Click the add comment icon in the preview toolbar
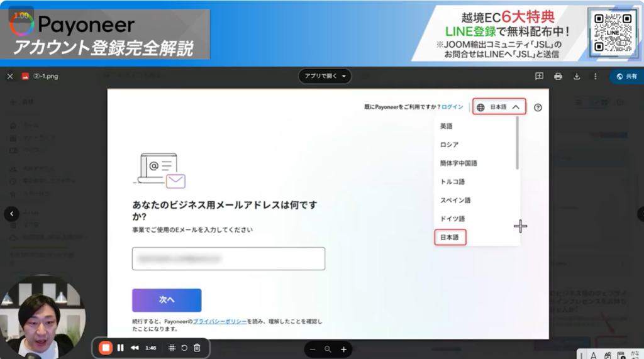Image resolution: width=644 pixels, height=359 pixels. coord(539,76)
